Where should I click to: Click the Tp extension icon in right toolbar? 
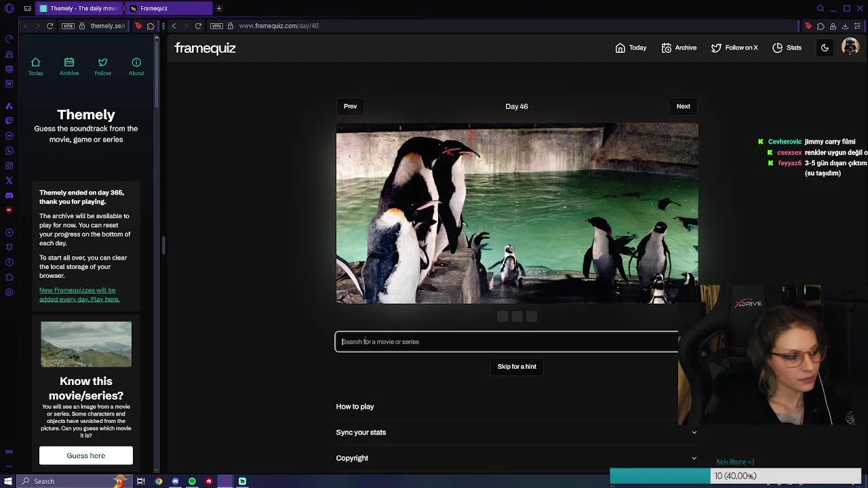point(808,26)
